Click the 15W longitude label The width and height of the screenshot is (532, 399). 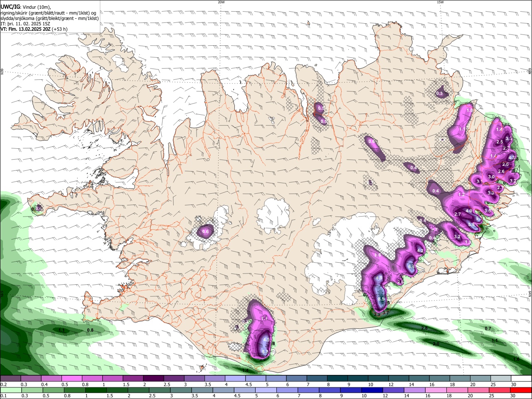coord(440,2)
